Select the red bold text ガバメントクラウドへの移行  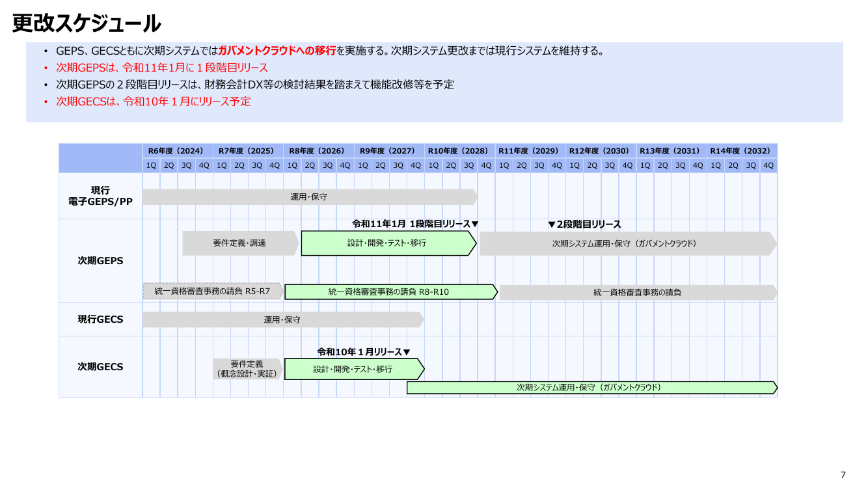(277, 51)
